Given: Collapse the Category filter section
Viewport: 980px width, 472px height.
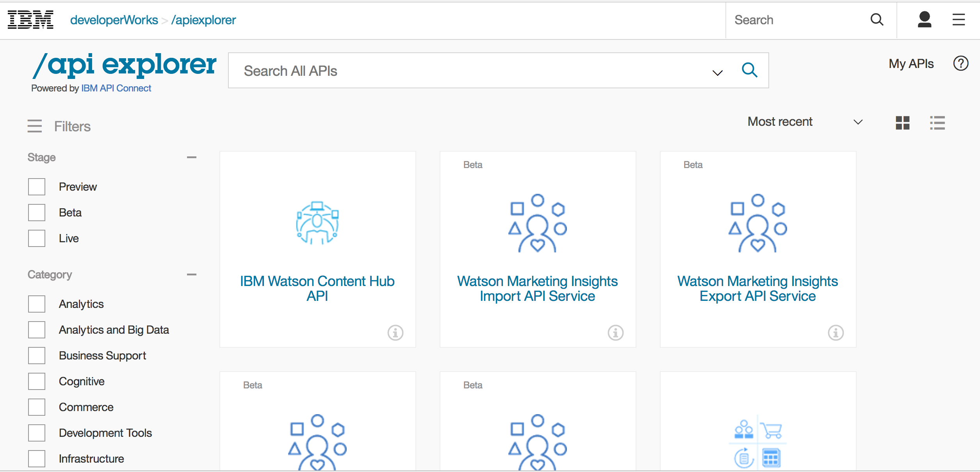Looking at the screenshot, I should tap(192, 275).
